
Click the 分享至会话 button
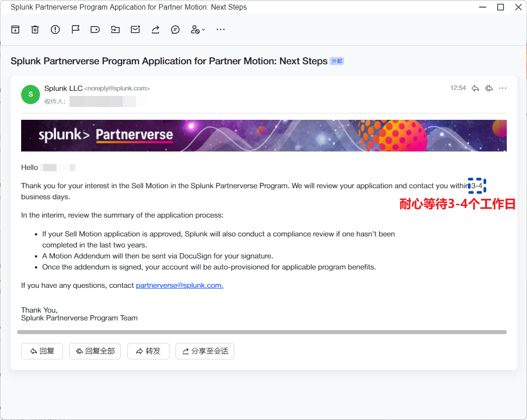pyautogui.click(x=205, y=351)
